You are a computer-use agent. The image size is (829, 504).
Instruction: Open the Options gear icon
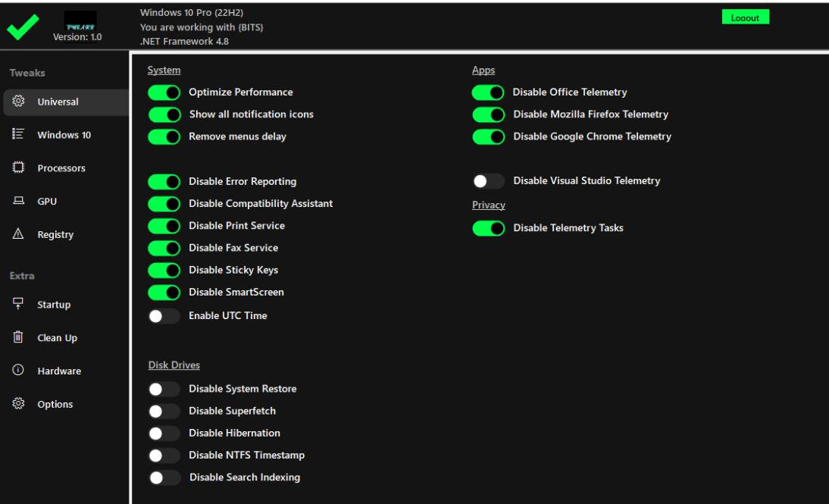[18, 404]
